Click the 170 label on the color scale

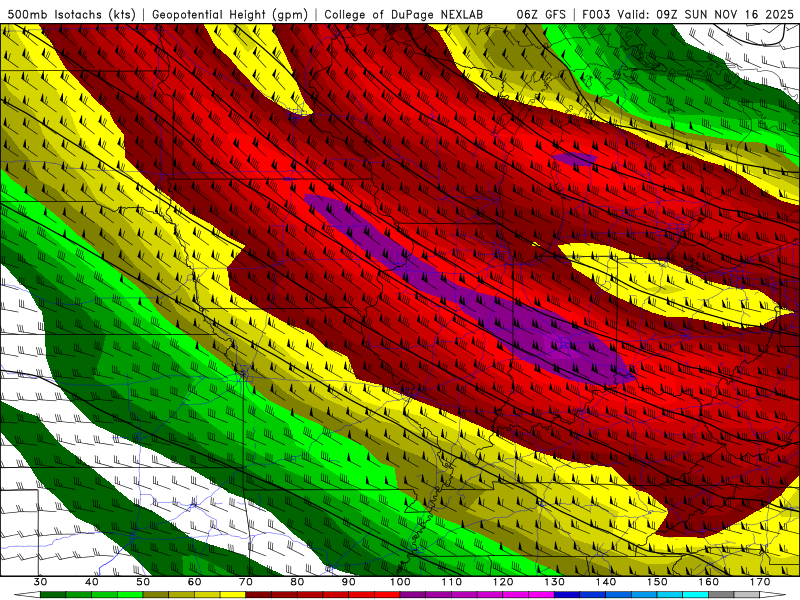760,582
